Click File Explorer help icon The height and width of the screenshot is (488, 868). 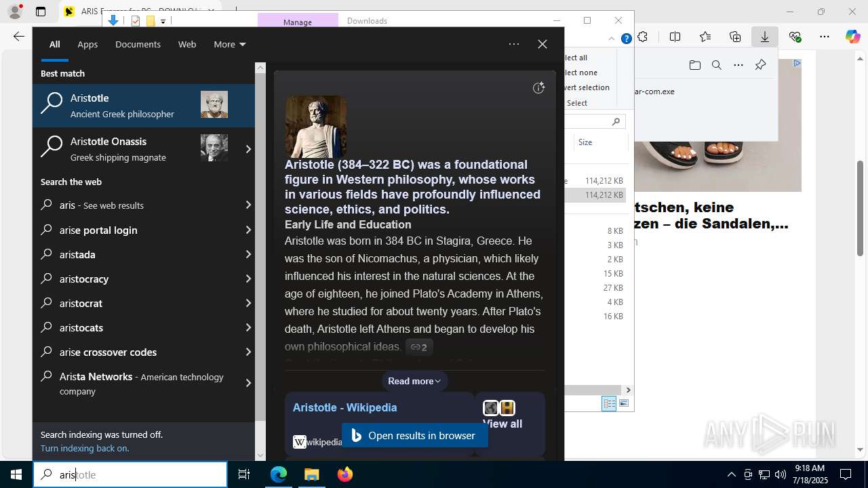click(627, 39)
